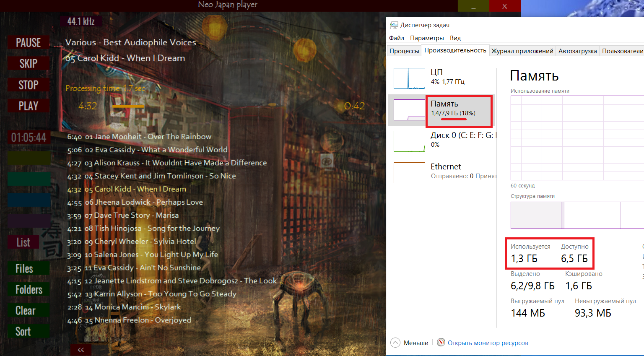The width and height of the screenshot is (644, 356).
Task: Play 11 Eva Cassidy - Ain't No Sunshine
Action: coord(134,268)
